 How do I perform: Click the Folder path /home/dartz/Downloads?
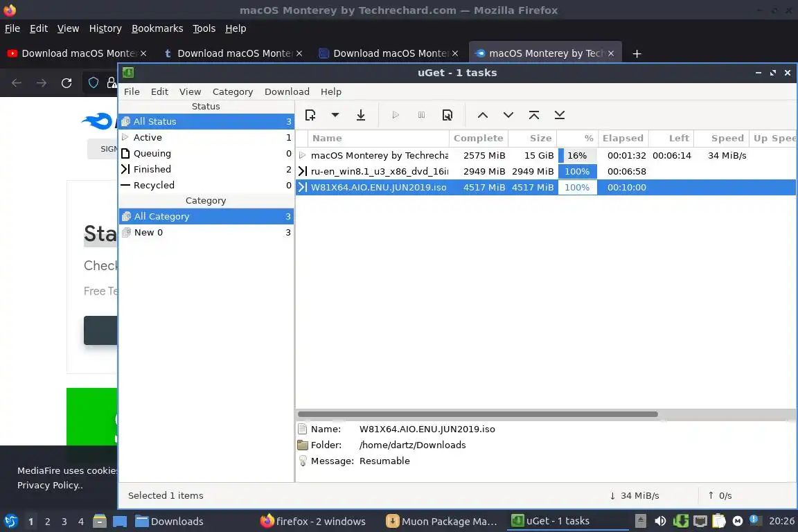[412, 445]
